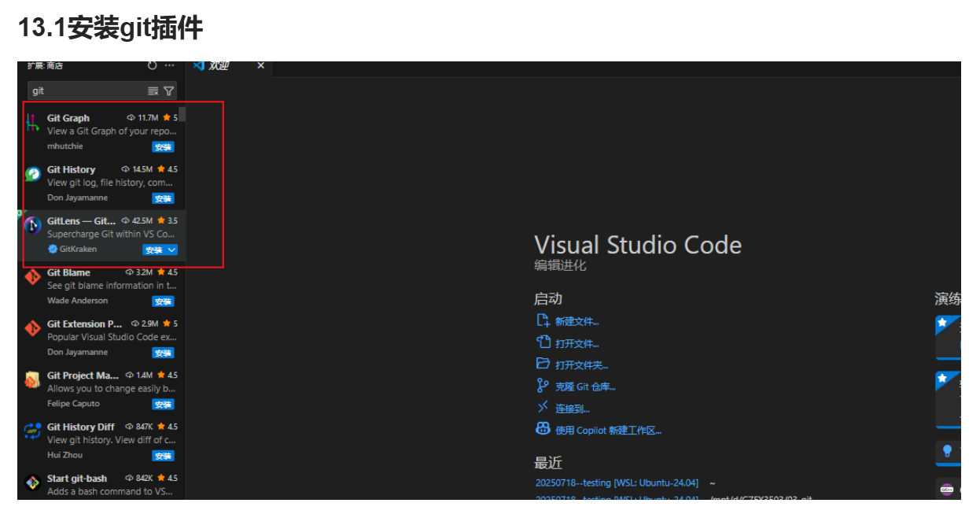Click the Git Extension Pack icon

[32, 328]
